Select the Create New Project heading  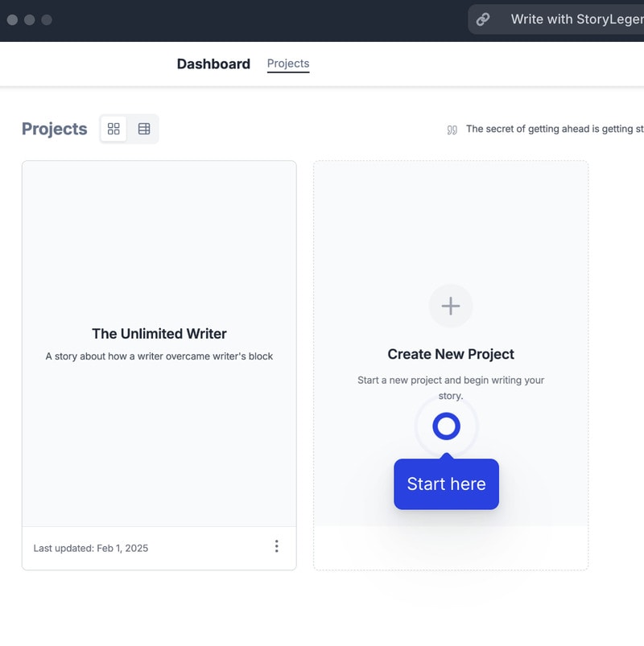tap(451, 354)
